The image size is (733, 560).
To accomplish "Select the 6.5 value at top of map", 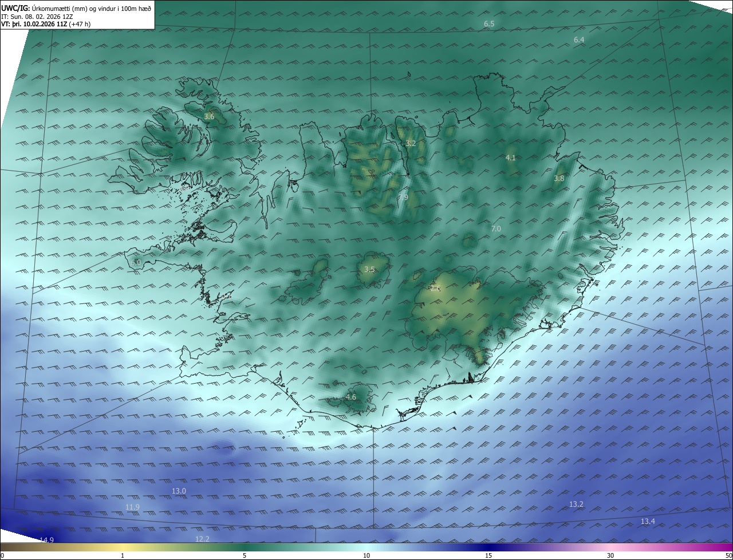I will 489,24.
